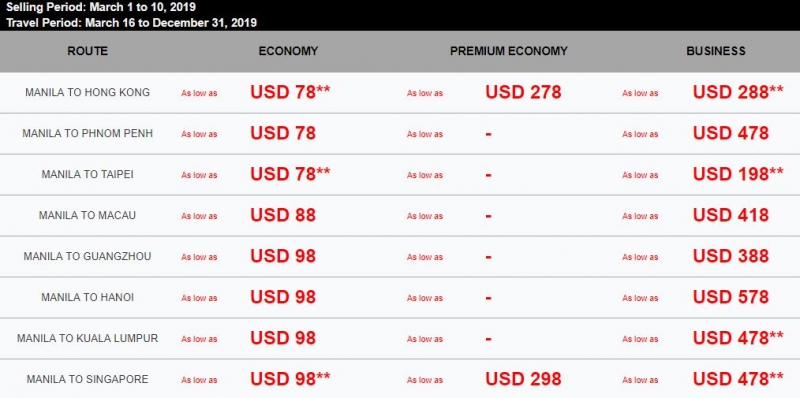Click the Manila to Macau route name
Viewport: 800px width, 398px height.
pos(87,215)
